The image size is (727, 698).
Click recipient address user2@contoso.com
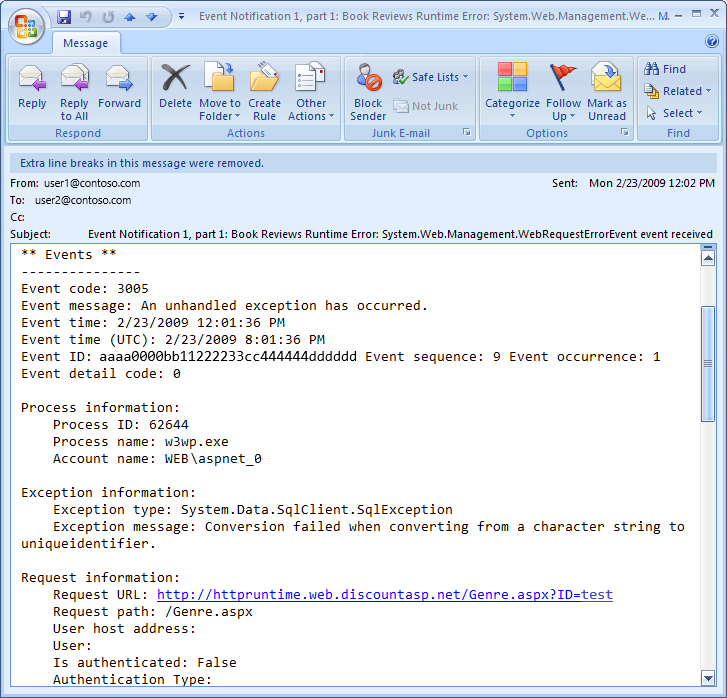click(x=83, y=200)
